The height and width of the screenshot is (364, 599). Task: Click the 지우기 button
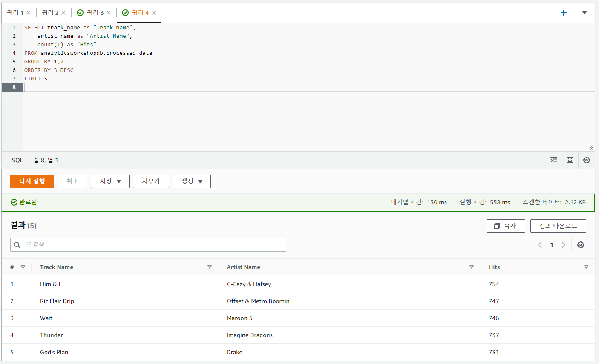(151, 181)
